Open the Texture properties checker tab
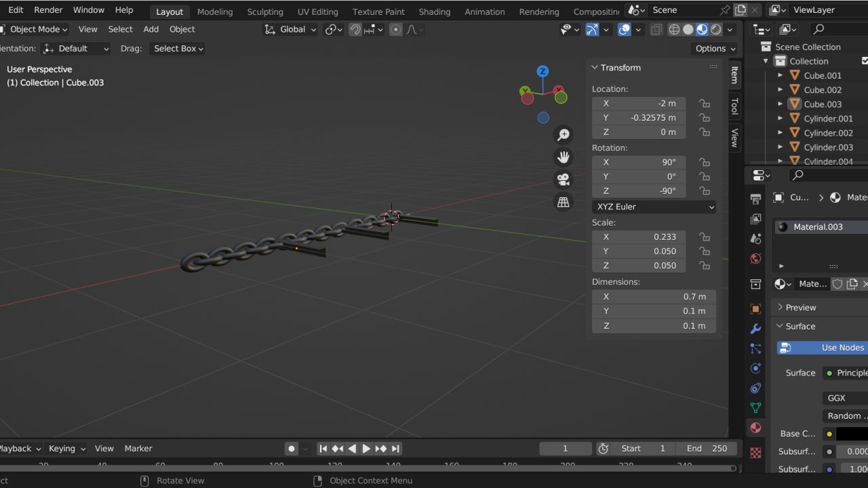 755,452
